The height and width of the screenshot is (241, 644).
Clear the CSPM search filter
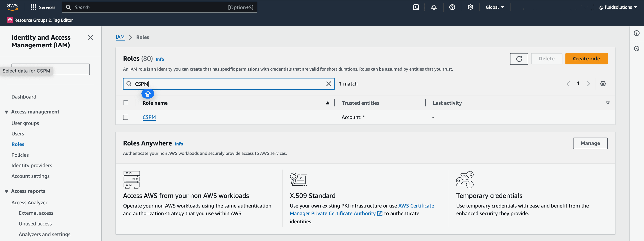(x=329, y=84)
